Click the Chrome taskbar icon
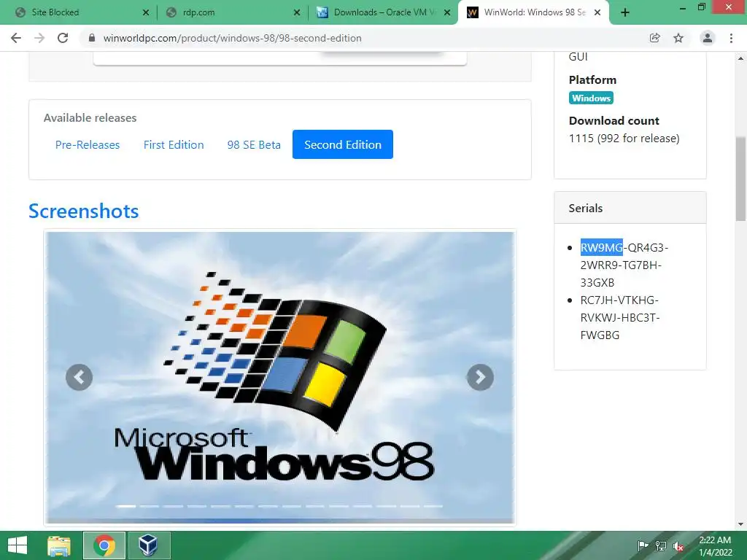Viewport: 747px width, 560px height. [x=104, y=545]
